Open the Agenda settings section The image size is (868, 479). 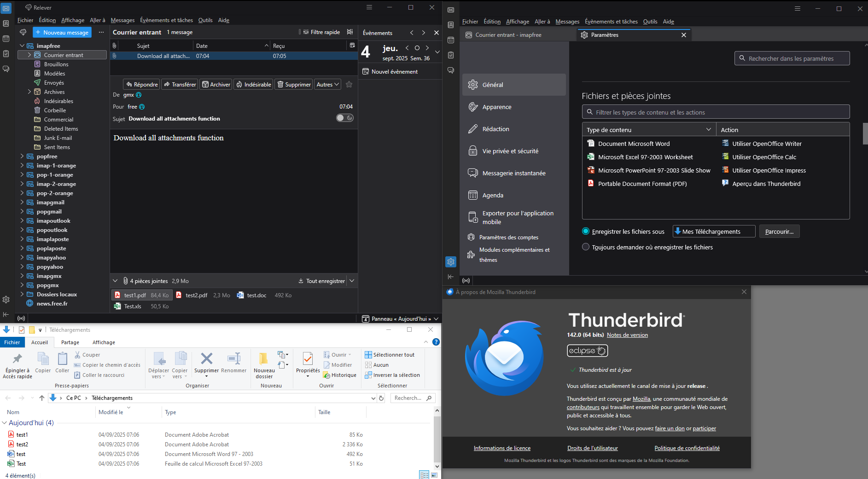coord(493,195)
